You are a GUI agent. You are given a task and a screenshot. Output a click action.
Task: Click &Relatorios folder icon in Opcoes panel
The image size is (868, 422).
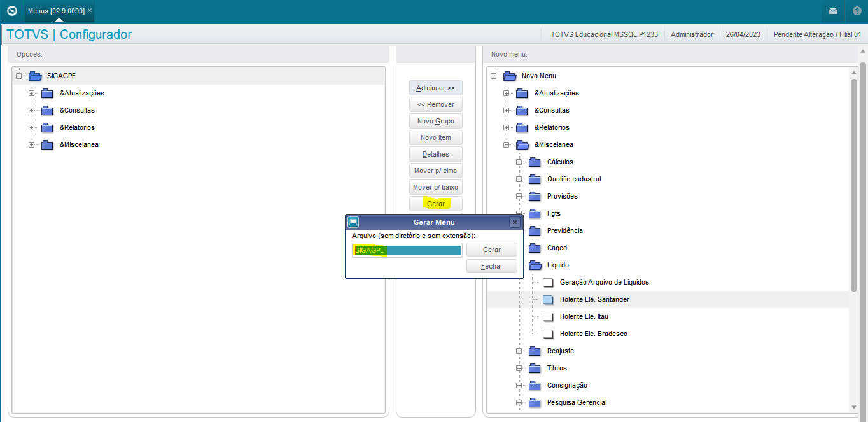(x=48, y=127)
